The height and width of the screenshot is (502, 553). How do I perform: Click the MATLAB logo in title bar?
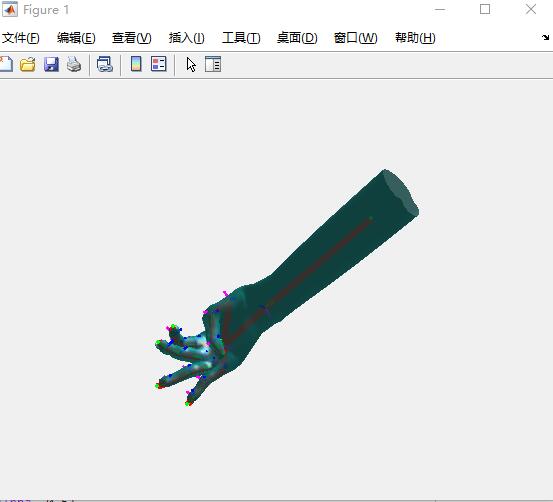pyautogui.click(x=10, y=10)
